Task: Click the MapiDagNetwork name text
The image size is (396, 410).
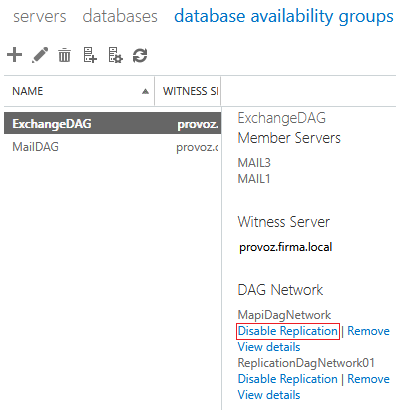Action: click(x=284, y=315)
